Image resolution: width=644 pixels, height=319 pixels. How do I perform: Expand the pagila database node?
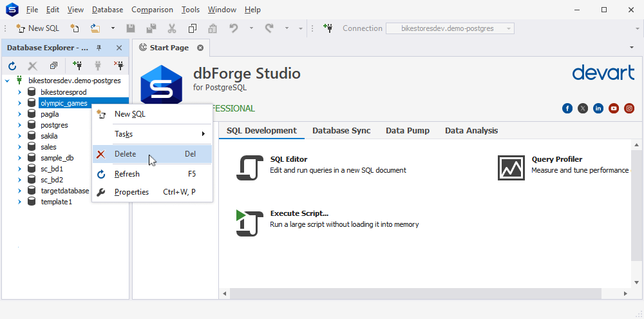tap(19, 114)
